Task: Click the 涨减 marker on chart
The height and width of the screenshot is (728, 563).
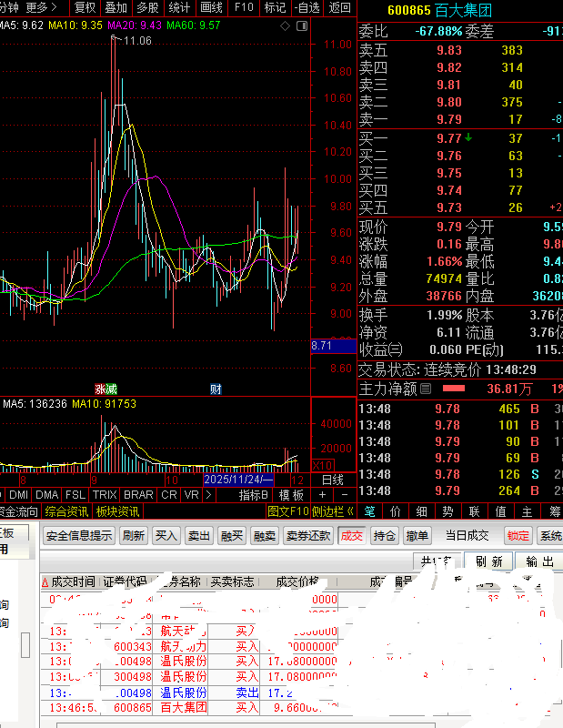Action: coord(106,389)
